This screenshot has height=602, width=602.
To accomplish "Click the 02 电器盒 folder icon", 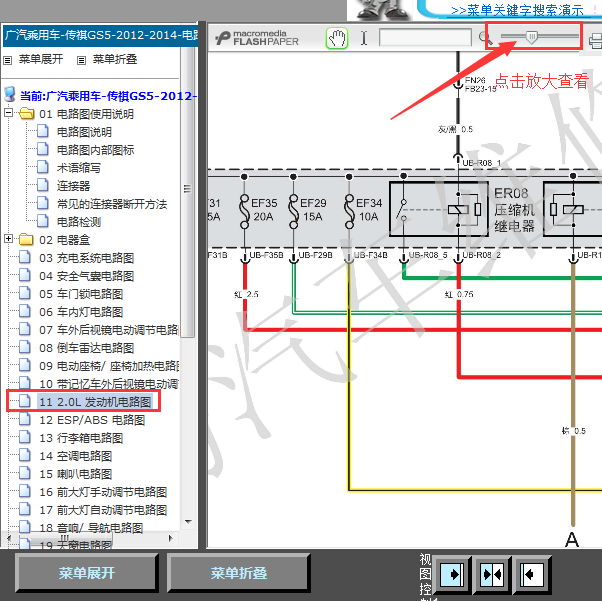I will pyautogui.click(x=26, y=239).
